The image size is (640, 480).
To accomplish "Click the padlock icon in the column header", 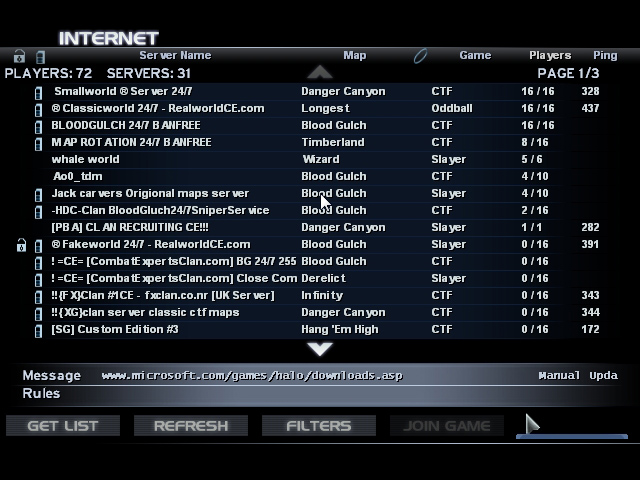I will tap(19, 57).
